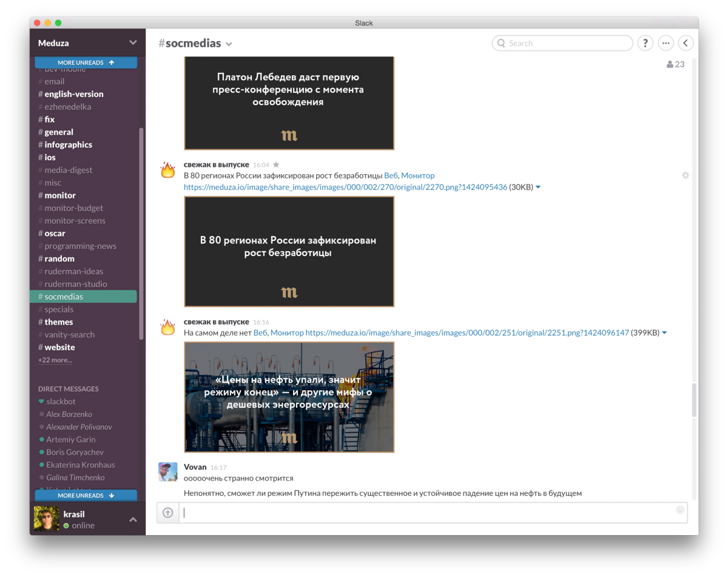
Task: Open the more options ellipsis button
Action: 666,43
